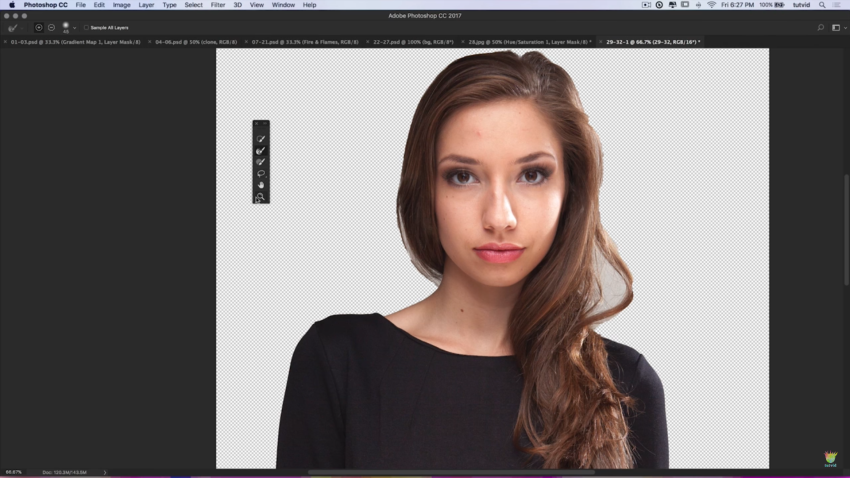
Task: Switch to the 07-21.psd document tab
Action: click(305, 42)
